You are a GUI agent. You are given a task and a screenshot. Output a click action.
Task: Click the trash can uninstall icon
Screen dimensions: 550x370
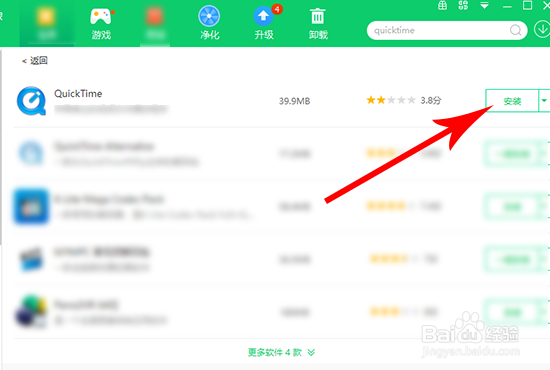[x=317, y=16]
